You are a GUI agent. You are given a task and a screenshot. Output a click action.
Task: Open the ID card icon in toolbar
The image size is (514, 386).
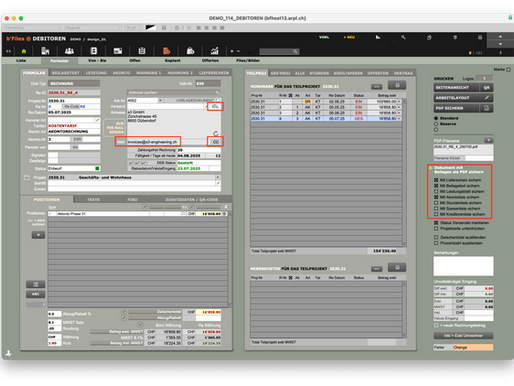[118, 51]
